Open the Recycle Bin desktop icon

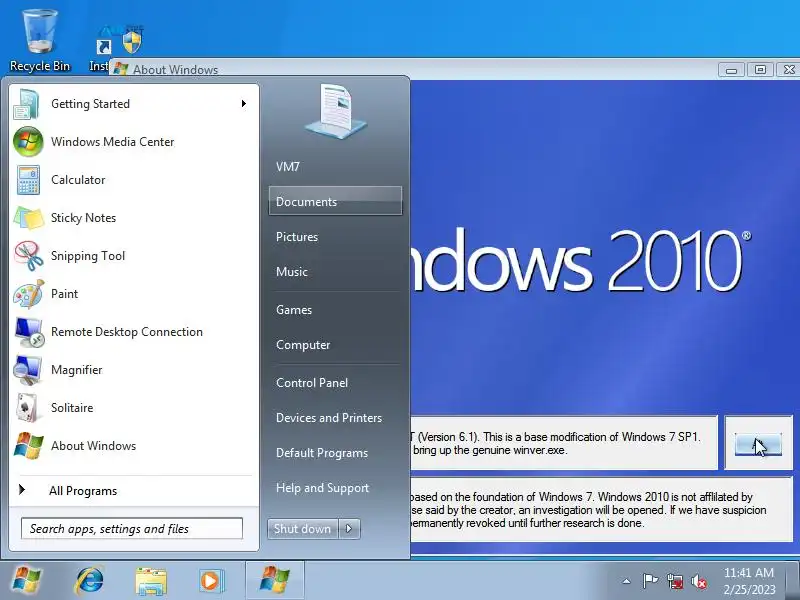pyautogui.click(x=40, y=41)
